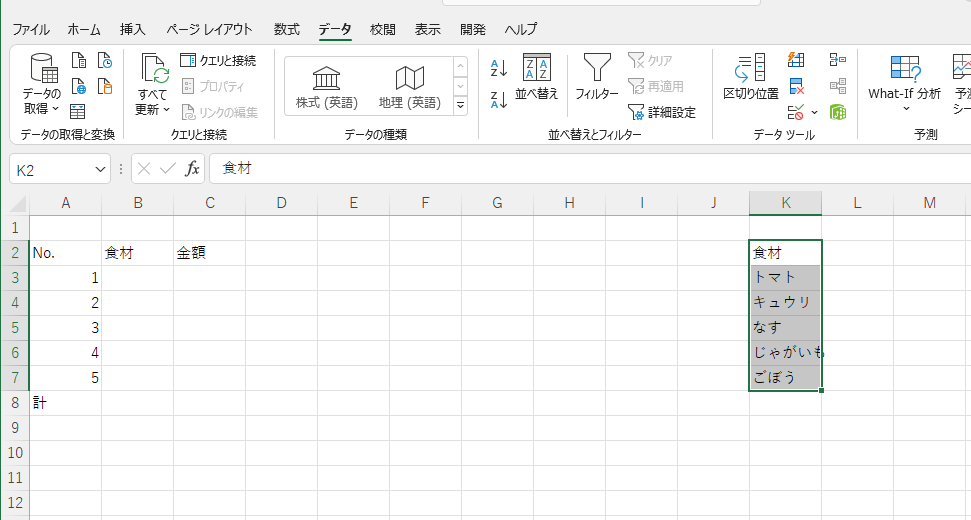Click the Existing Connections icon

point(105,85)
